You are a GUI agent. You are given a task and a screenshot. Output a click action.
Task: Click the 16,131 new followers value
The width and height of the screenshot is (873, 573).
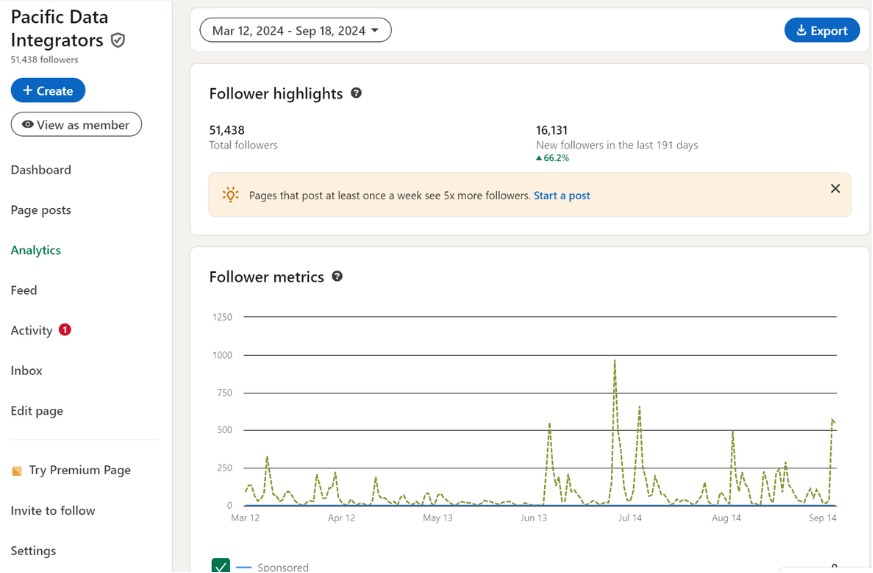(x=552, y=130)
